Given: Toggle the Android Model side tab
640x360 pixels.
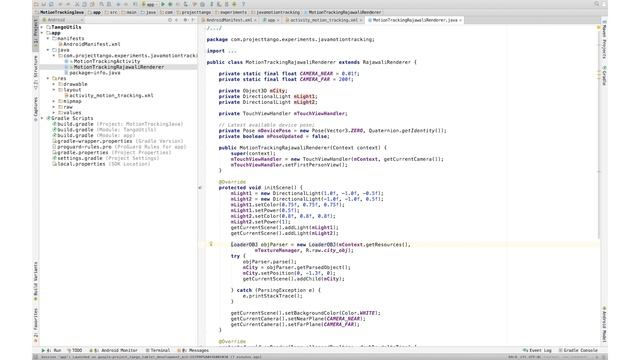Looking at the screenshot, I should 604,324.
